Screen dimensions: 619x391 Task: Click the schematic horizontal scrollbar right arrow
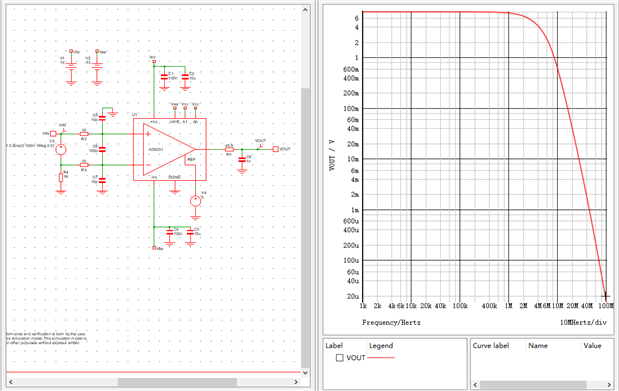(296, 382)
